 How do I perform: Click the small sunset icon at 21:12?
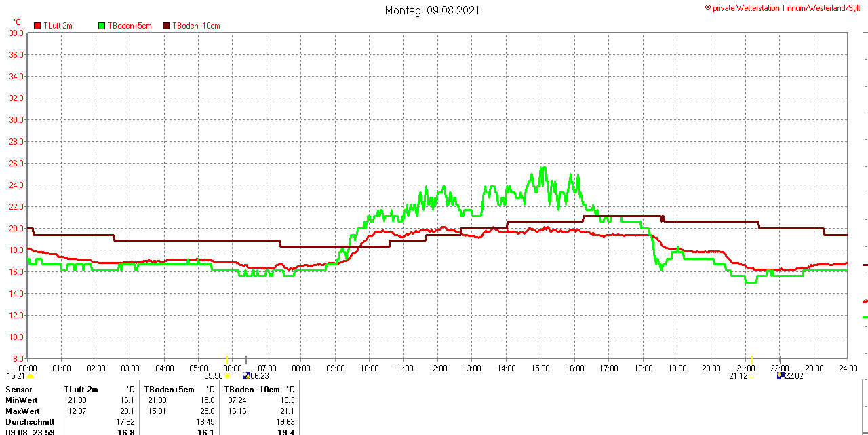click(751, 376)
